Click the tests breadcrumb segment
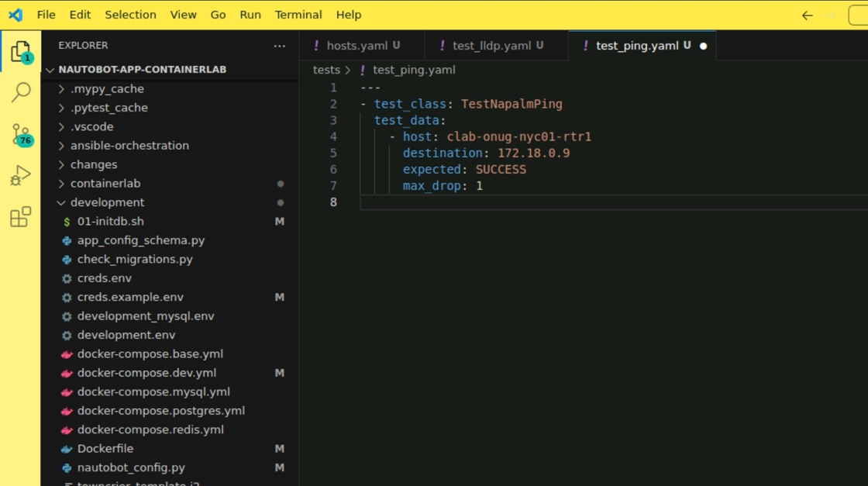Image resolution: width=868 pixels, height=486 pixels. 326,70
